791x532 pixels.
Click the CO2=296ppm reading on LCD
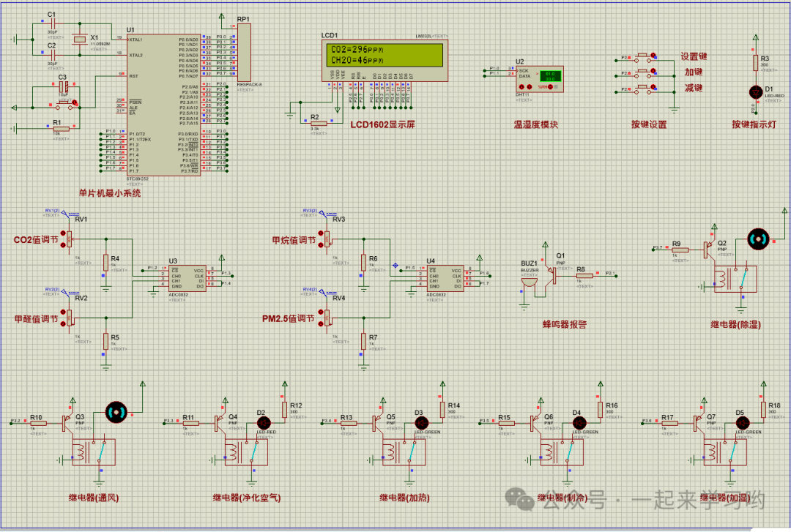coord(357,50)
